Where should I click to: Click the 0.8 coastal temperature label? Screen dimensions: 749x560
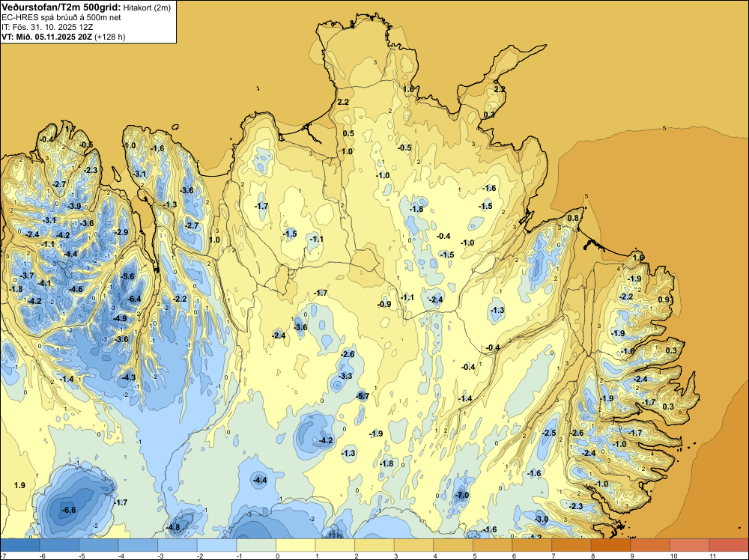point(573,218)
